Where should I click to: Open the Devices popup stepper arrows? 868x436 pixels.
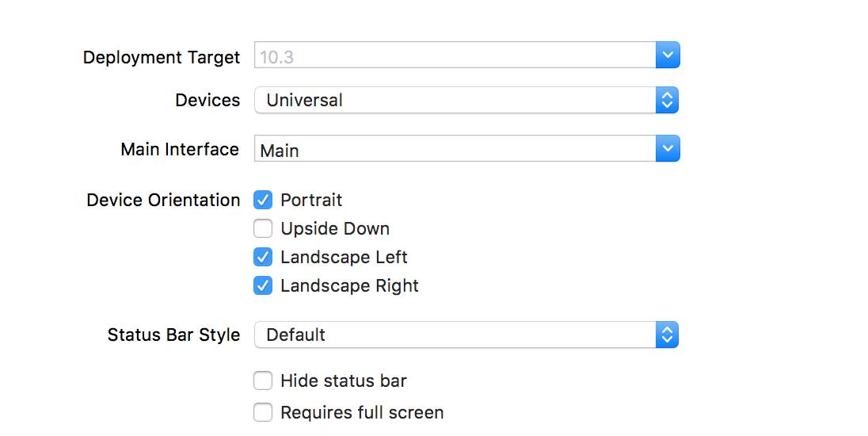tap(668, 100)
